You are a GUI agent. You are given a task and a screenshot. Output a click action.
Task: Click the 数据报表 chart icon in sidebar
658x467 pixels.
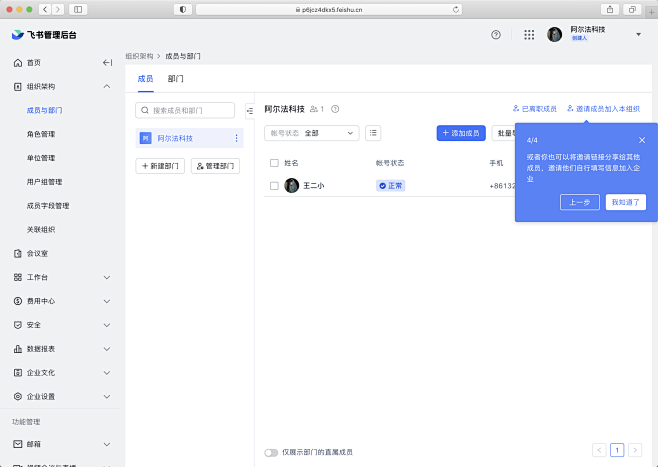tap(18, 349)
